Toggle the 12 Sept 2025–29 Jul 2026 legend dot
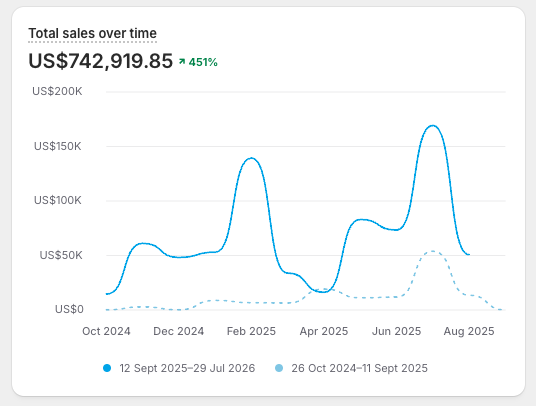The image size is (536, 406). (107, 368)
